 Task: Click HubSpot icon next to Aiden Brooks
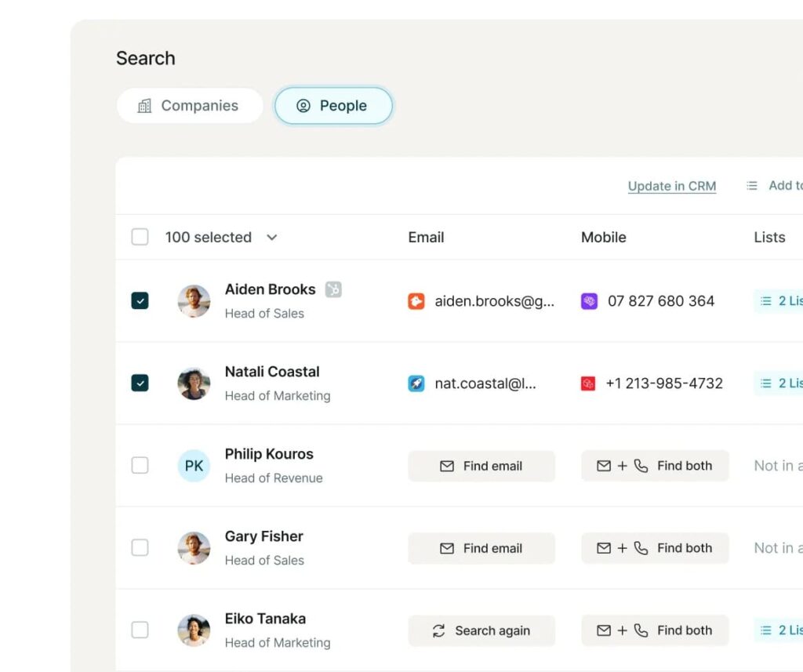333,289
